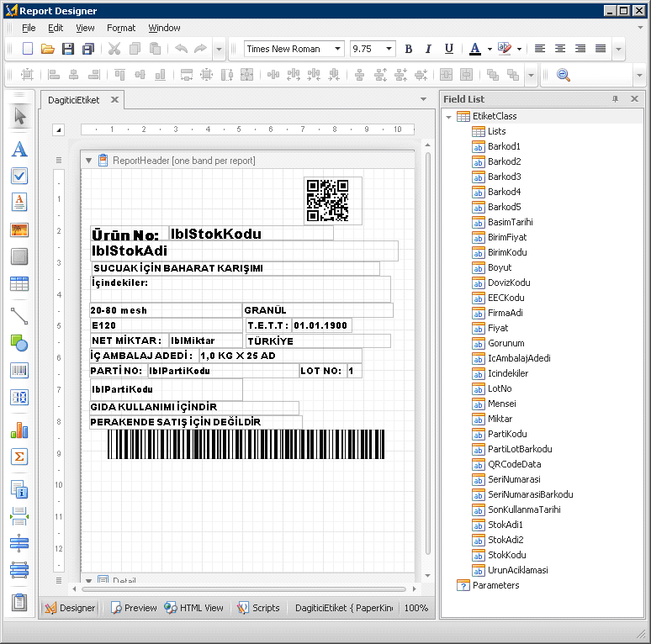The image size is (651, 644).
Task: Select the Table control tool
Action: (19, 284)
